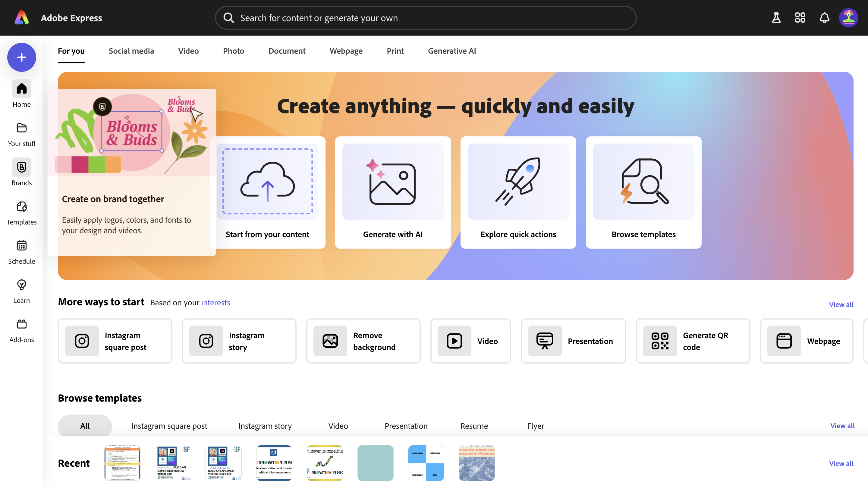Switch to the Social media tab
Image resolution: width=868 pixels, height=490 pixels.
[131, 51]
